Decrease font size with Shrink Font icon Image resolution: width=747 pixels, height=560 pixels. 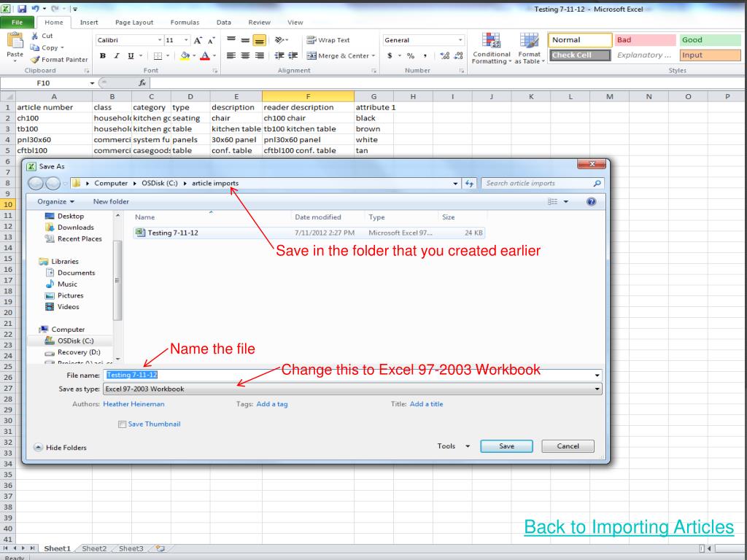click(x=211, y=41)
